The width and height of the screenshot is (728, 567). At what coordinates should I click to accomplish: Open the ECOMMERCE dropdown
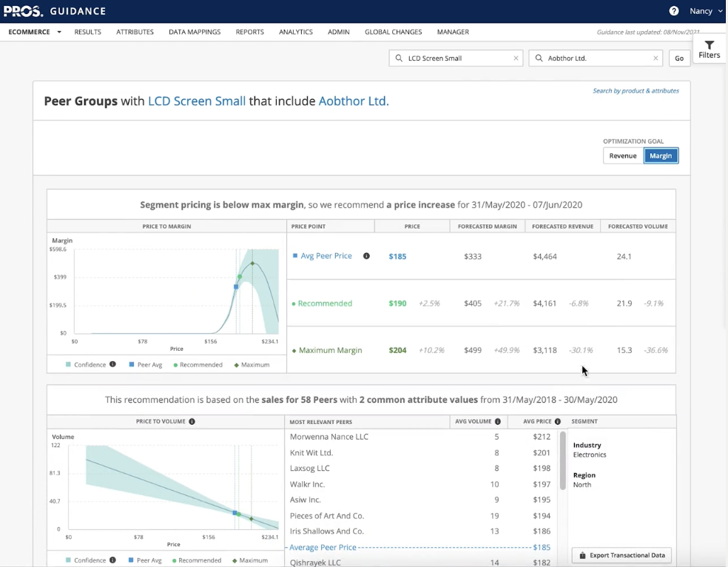(x=34, y=32)
